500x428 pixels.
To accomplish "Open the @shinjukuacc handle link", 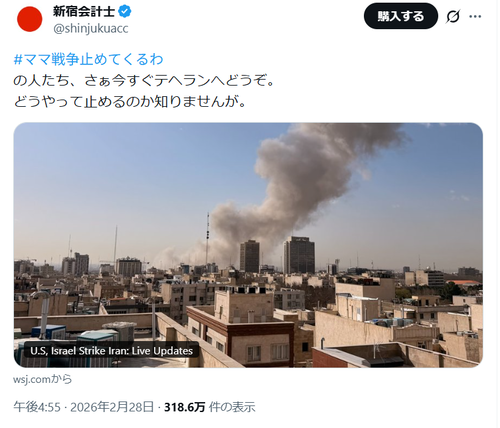I will [91, 29].
